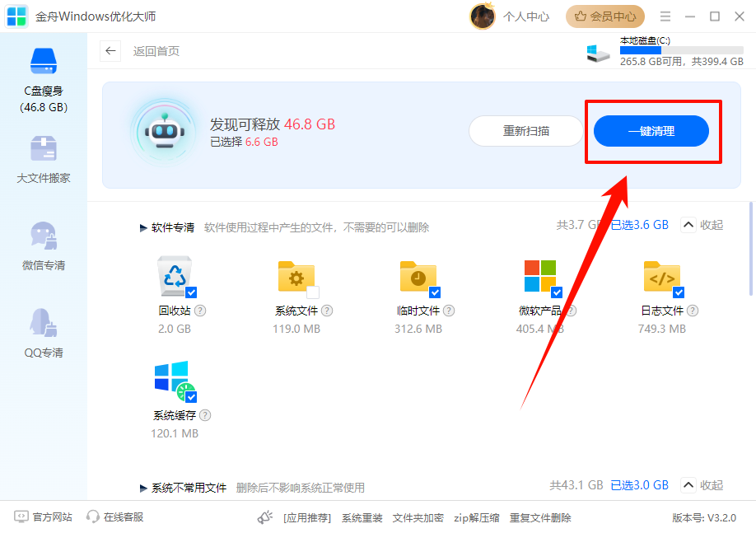The height and width of the screenshot is (533, 756).
Task: Open QQ专清 cleaner
Action: [44, 334]
